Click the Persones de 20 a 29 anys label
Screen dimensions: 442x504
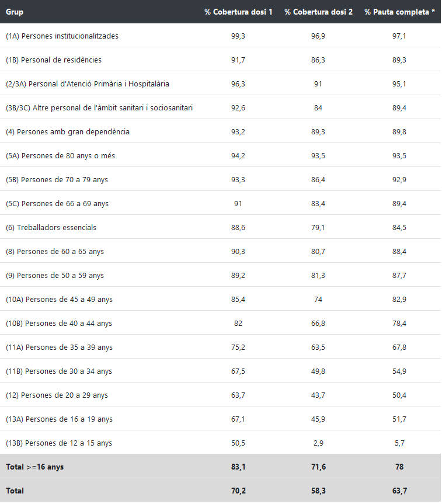[57, 395]
